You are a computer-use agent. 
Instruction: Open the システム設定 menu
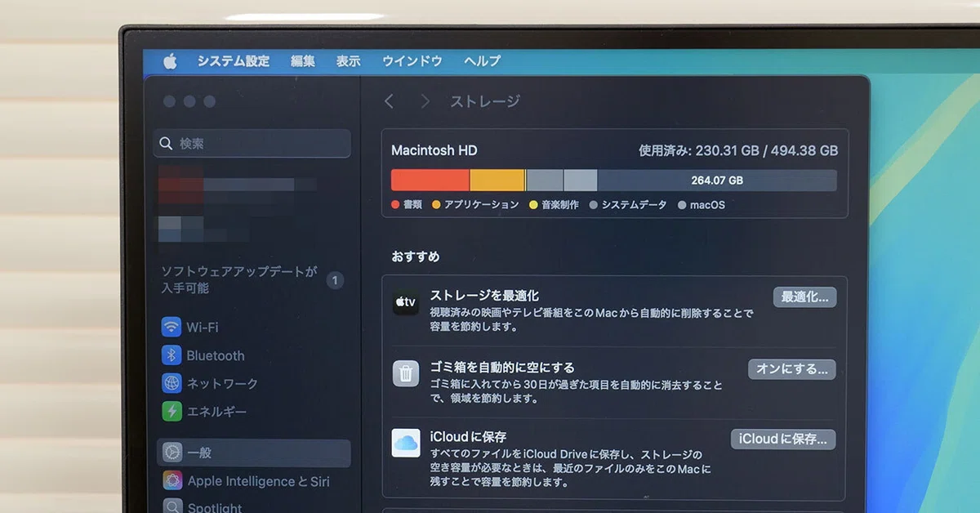pyautogui.click(x=233, y=61)
